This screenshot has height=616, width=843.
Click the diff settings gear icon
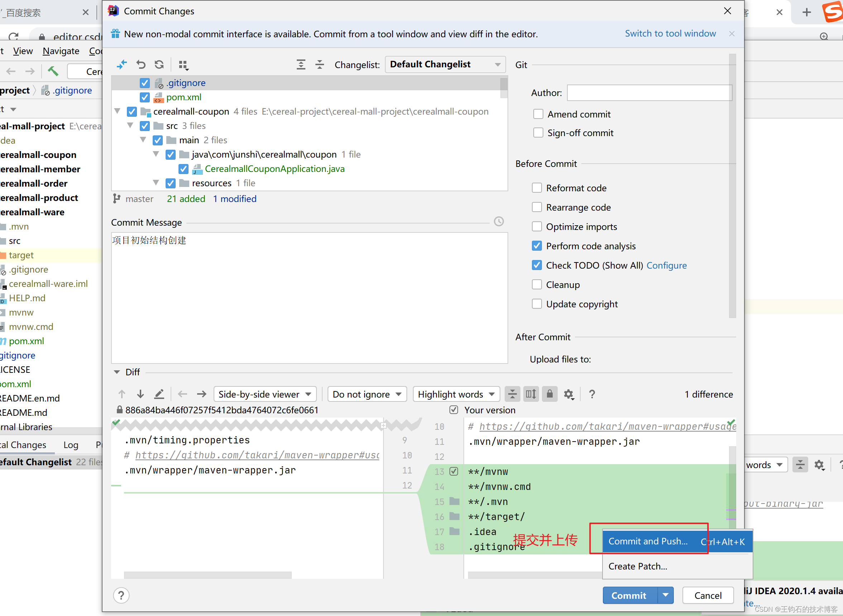click(x=568, y=394)
